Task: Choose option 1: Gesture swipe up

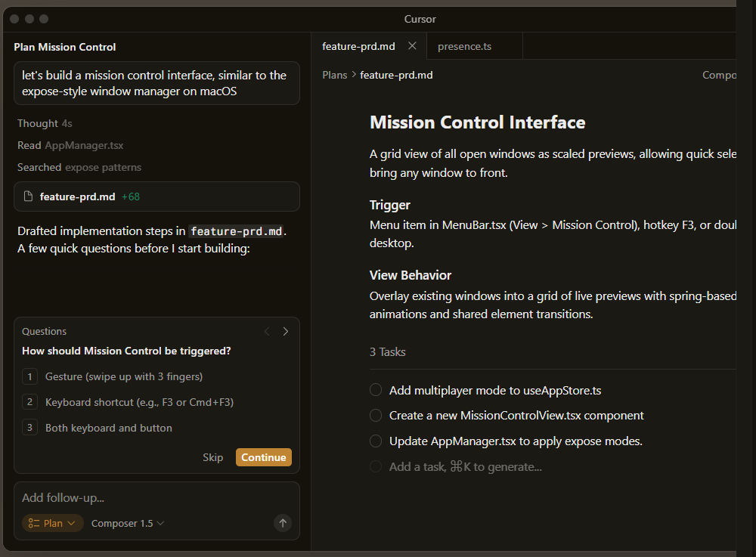Action: [x=123, y=376]
